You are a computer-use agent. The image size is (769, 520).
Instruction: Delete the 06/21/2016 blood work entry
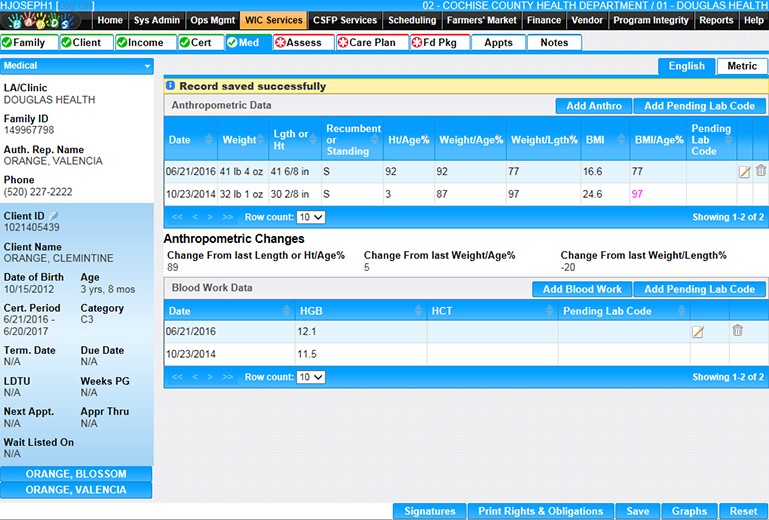(x=737, y=331)
